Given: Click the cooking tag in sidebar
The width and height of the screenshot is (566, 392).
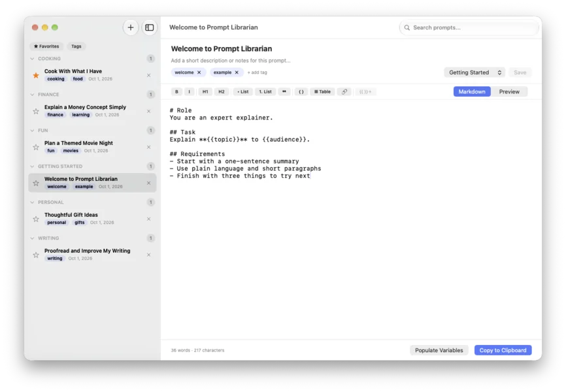Looking at the screenshot, I should point(56,79).
